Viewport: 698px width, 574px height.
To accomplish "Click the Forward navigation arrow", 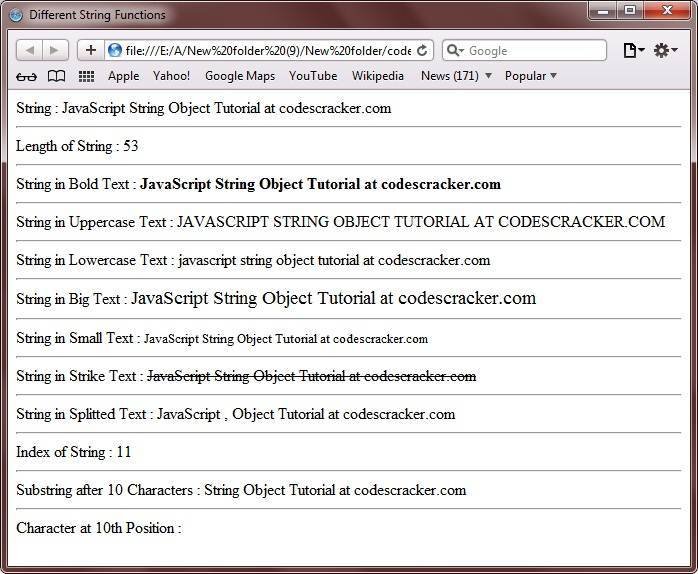I will [55, 50].
